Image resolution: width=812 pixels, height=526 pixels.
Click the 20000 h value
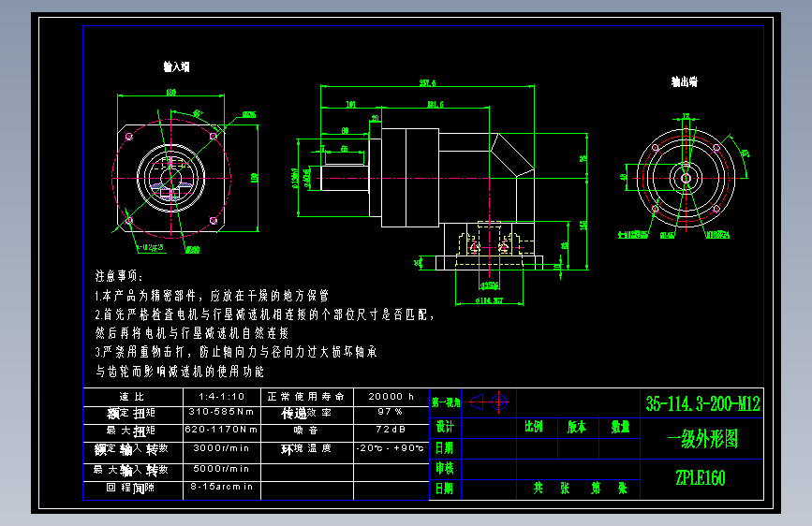(391, 397)
